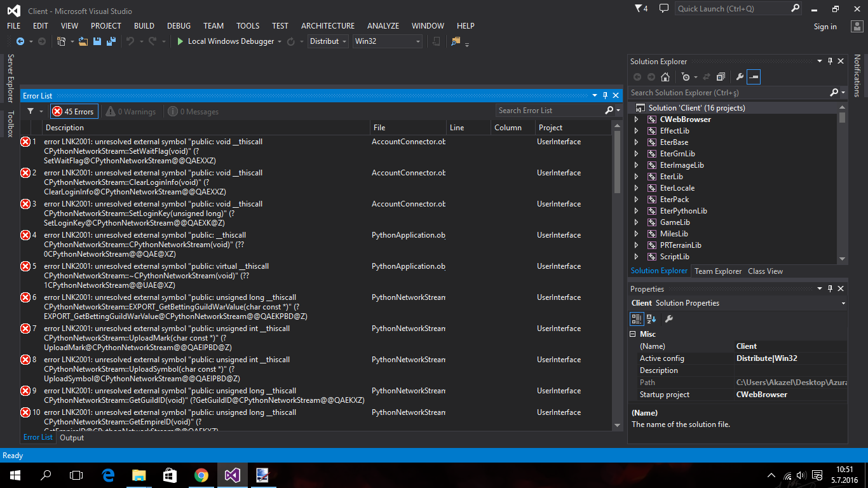The image size is (868, 488).
Task: Open File Explorer from the taskbar
Action: coord(139,475)
